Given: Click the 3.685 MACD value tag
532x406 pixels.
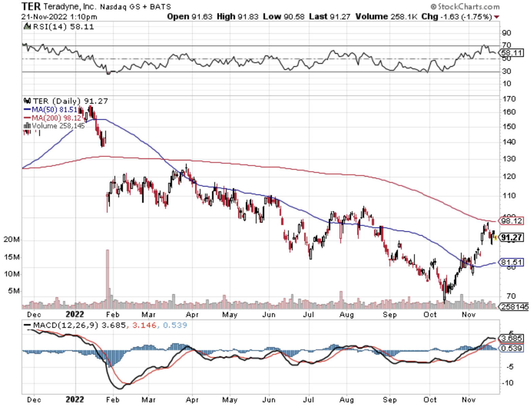Looking at the screenshot, I should [511, 338].
